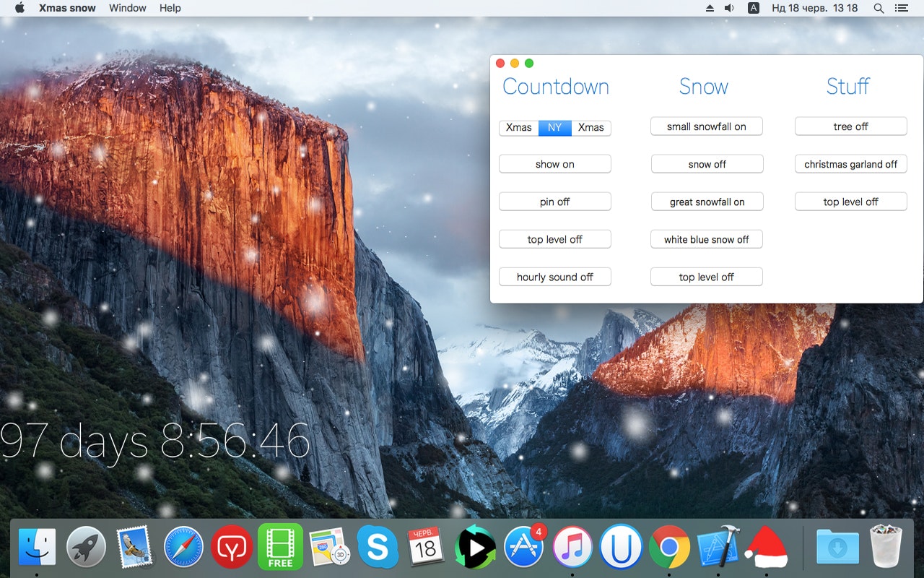The width and height of the screenshot is (924, 578).
Task: Open Calendar icon showing 18
Action: coord(426,546)
